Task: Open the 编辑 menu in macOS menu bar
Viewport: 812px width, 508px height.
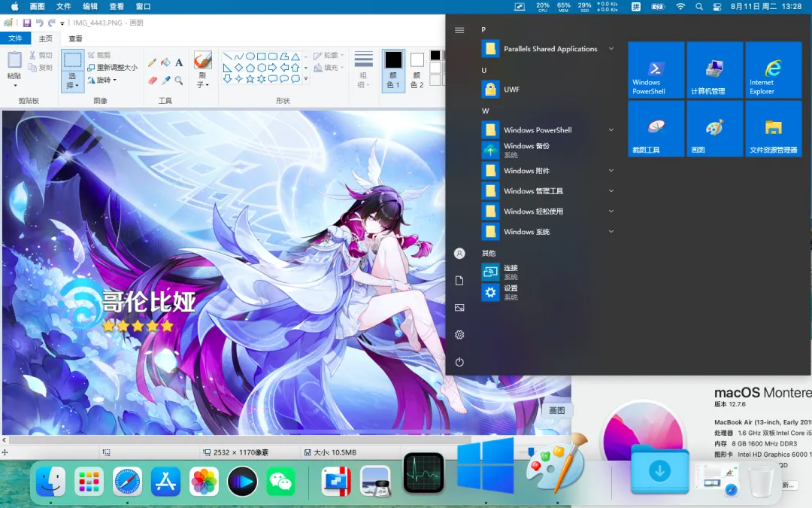Action: (90, 6)
